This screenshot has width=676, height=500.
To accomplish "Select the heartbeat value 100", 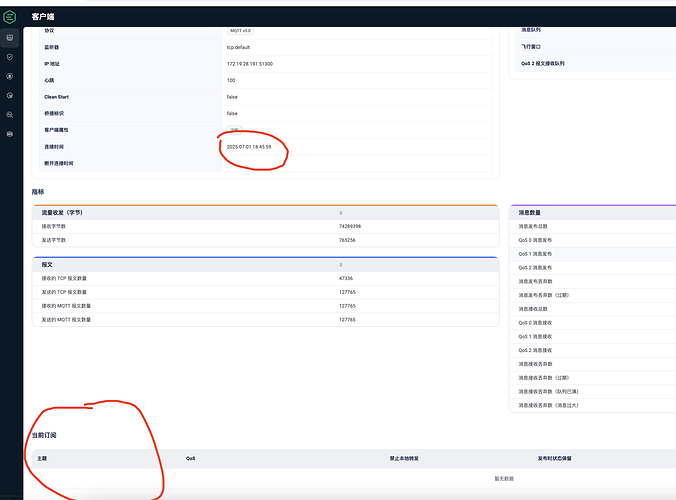I will 231,80.
